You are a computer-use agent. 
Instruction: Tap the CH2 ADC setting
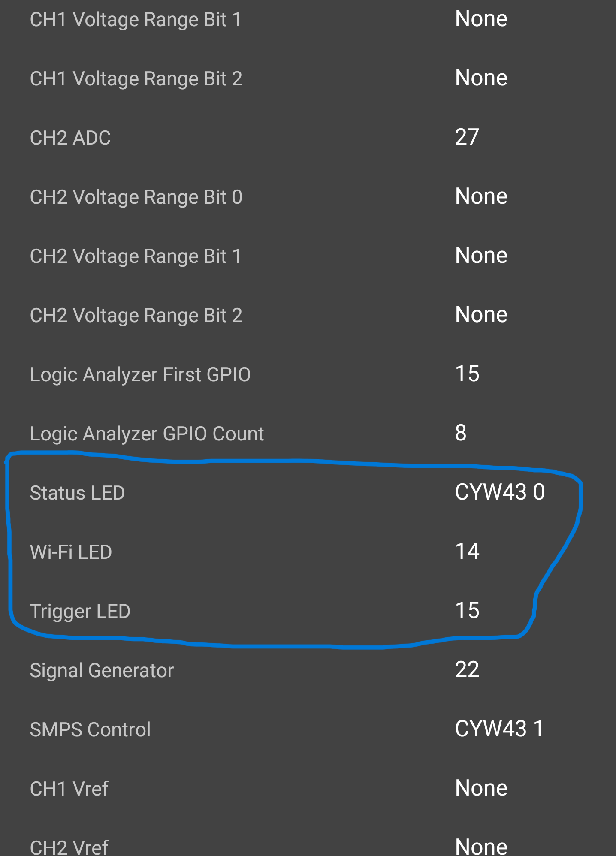(308, 138)
